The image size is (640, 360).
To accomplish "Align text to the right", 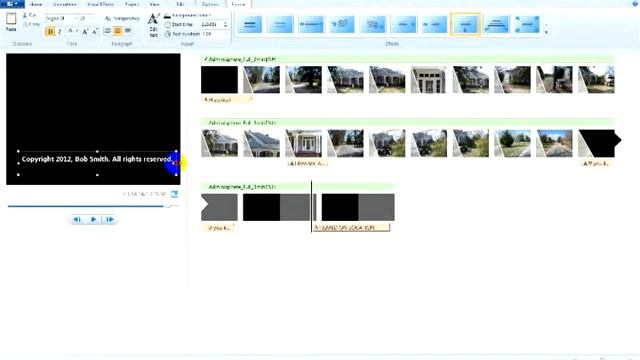I will click(x=128, y=31).
